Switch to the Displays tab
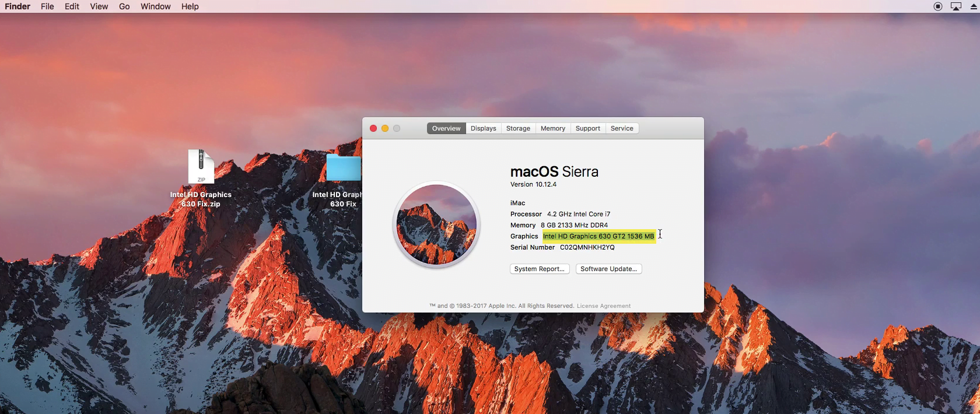Image resolution: width=980 pixels, height=414 pixels. [x=484, y=128]
